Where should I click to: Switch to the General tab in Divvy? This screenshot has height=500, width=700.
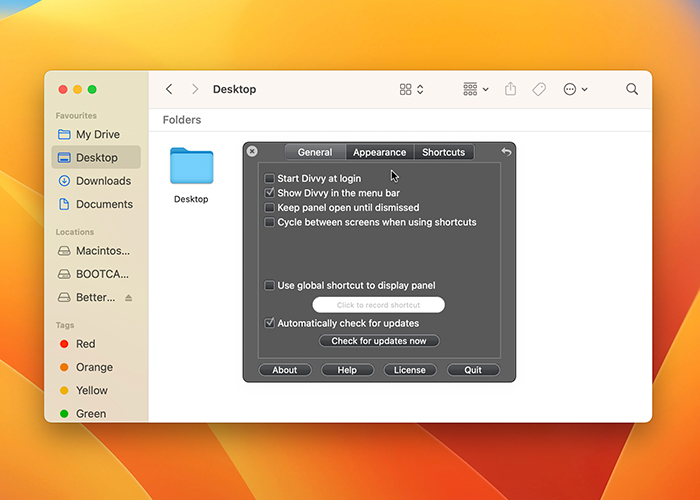tap(315, 152)
